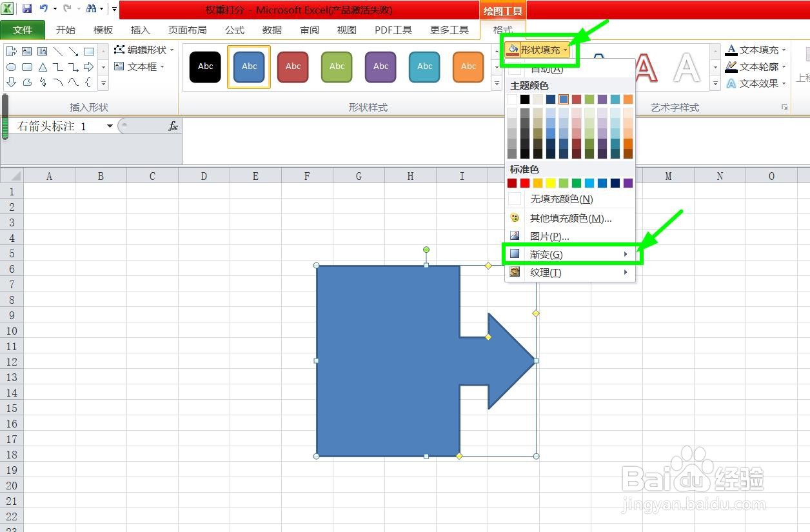Image resolution: width=810 pixels, height=532 pixels.
Task: Select the arrow line shape
Action: coord(74,52)
